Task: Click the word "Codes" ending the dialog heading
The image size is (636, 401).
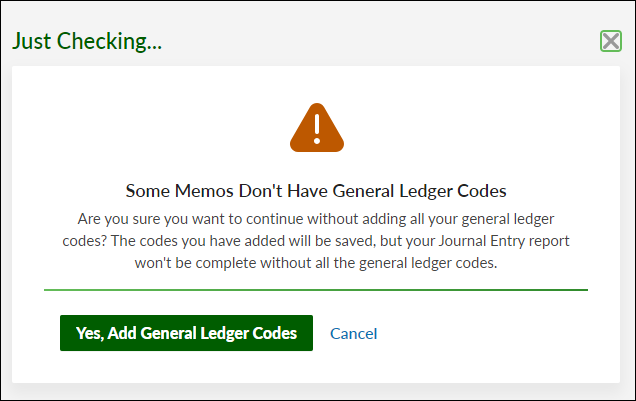Action: [482, 191]
